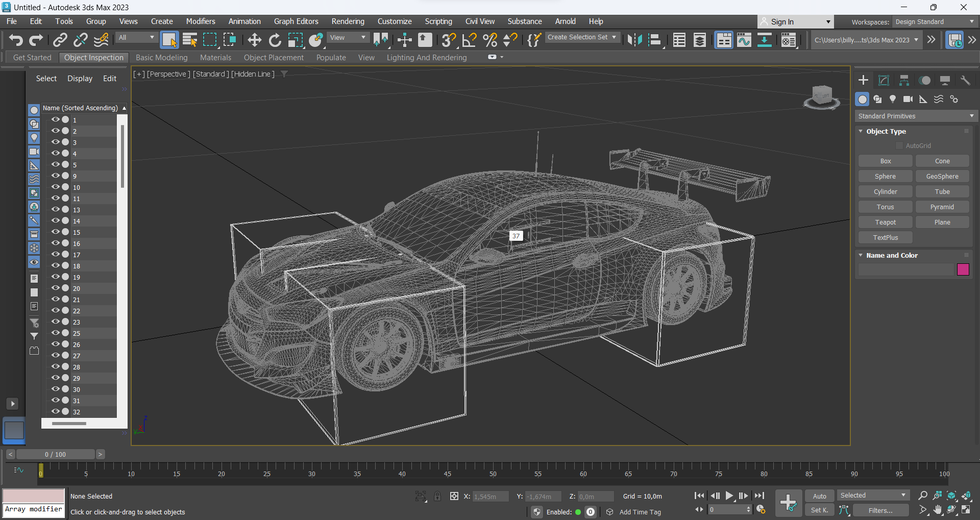Select the Move tool icon
Image resolution: width=980 pixels, height=520 pixels.
[254, 40]
